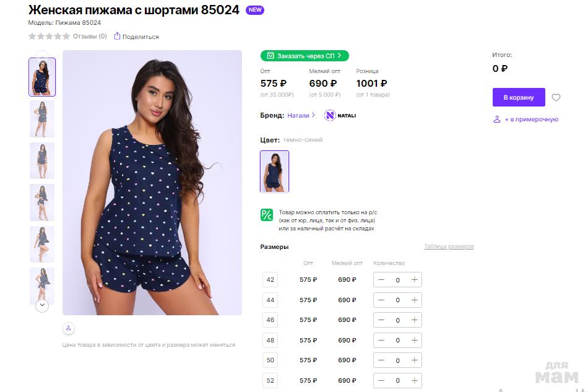Add item via В корзину button
Viewport: 588px width, 392px height.
pyautogui.click(x=519, y=97)
